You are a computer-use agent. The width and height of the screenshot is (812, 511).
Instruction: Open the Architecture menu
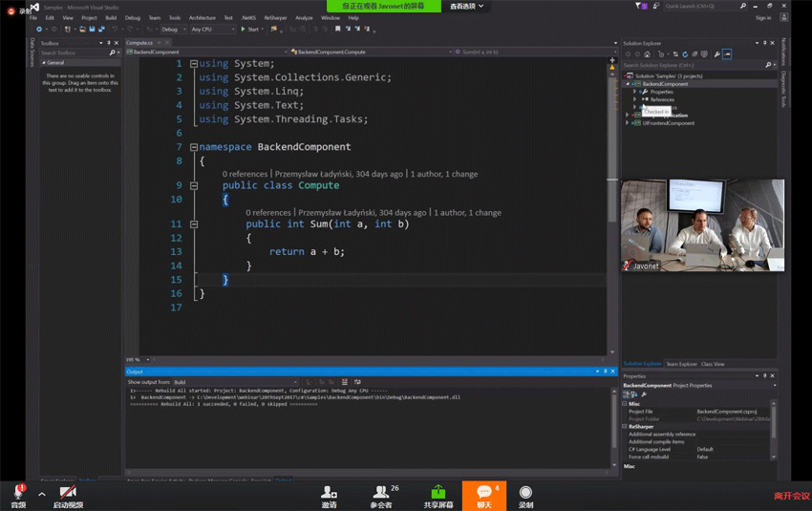click(x=202, y=18)
